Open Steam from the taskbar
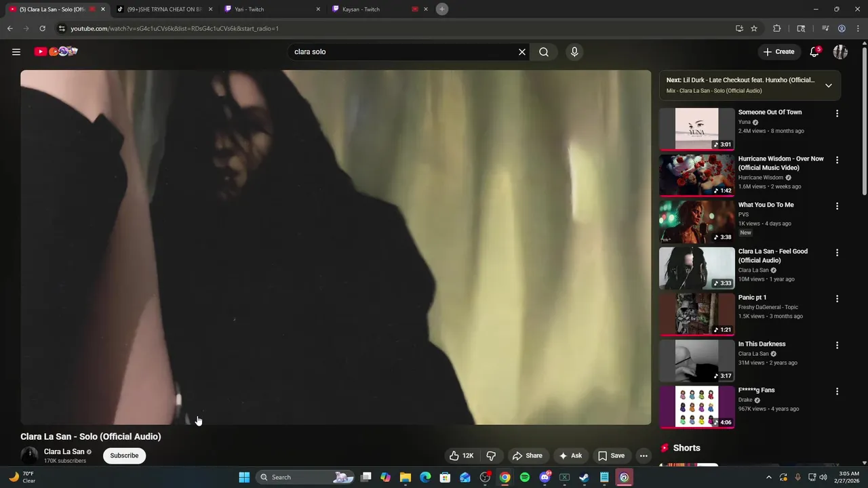 (x=584, y=477)
